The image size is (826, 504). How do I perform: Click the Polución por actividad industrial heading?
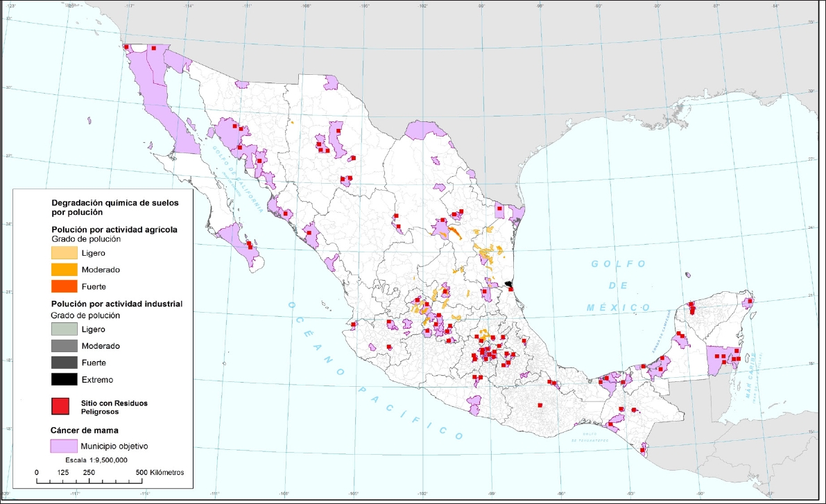click(x=117, y=304)
